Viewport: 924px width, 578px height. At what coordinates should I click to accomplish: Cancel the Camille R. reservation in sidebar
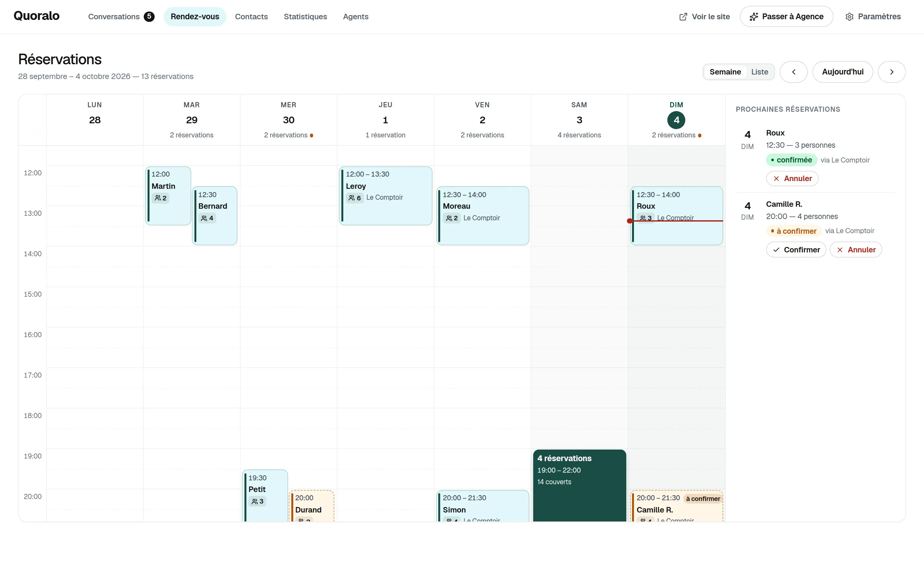coord(856,250)
